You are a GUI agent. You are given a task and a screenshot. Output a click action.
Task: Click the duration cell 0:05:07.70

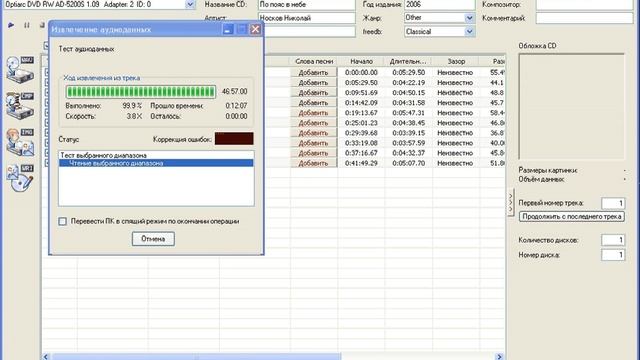click(409, 163)
